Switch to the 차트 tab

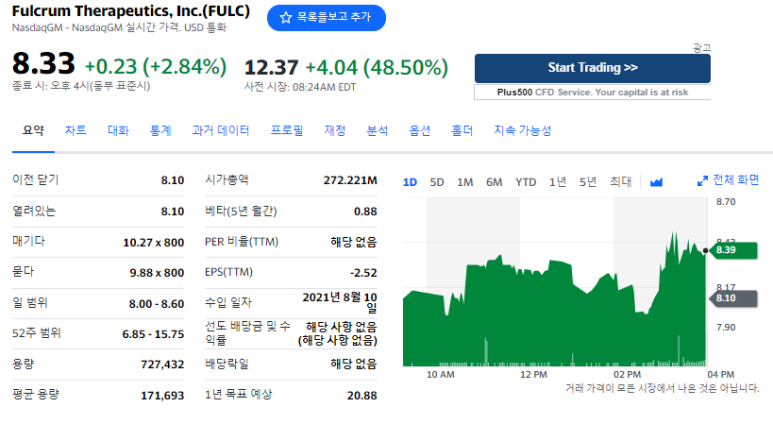point(75,130)
